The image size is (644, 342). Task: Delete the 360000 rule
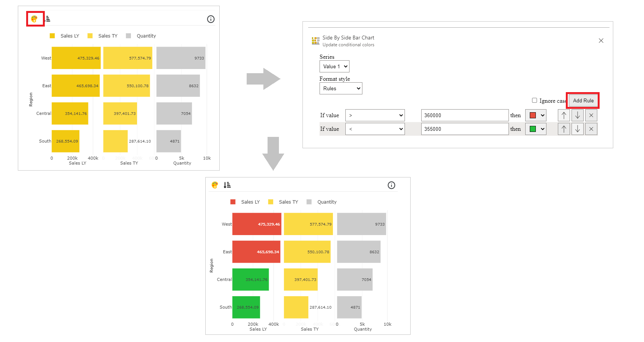coord(591,115)
